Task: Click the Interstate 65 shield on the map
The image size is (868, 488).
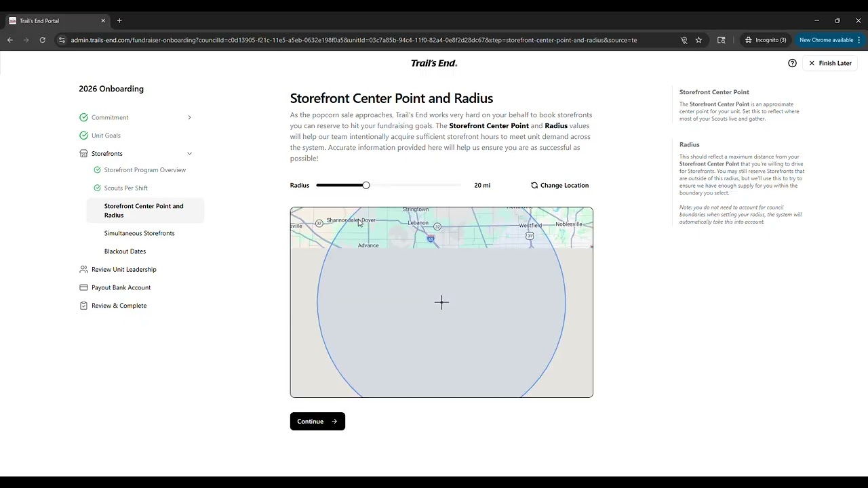Action: [431, 239]
